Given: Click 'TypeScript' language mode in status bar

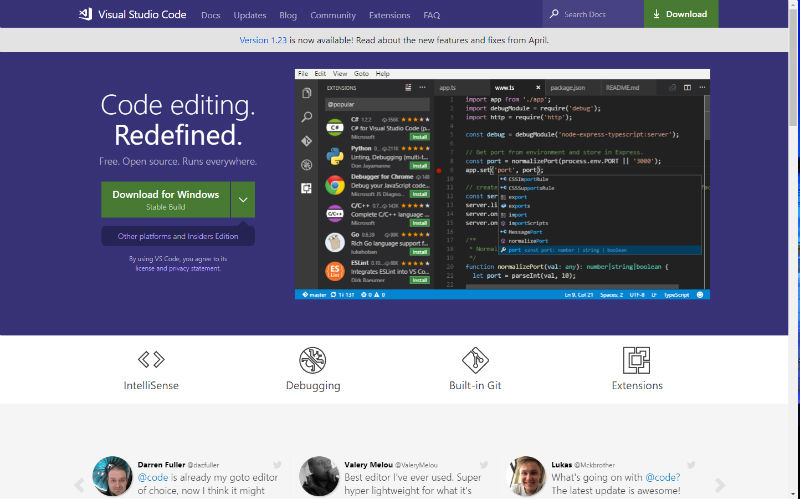Looking at the screenshot, I should click(x=677, y=295).
